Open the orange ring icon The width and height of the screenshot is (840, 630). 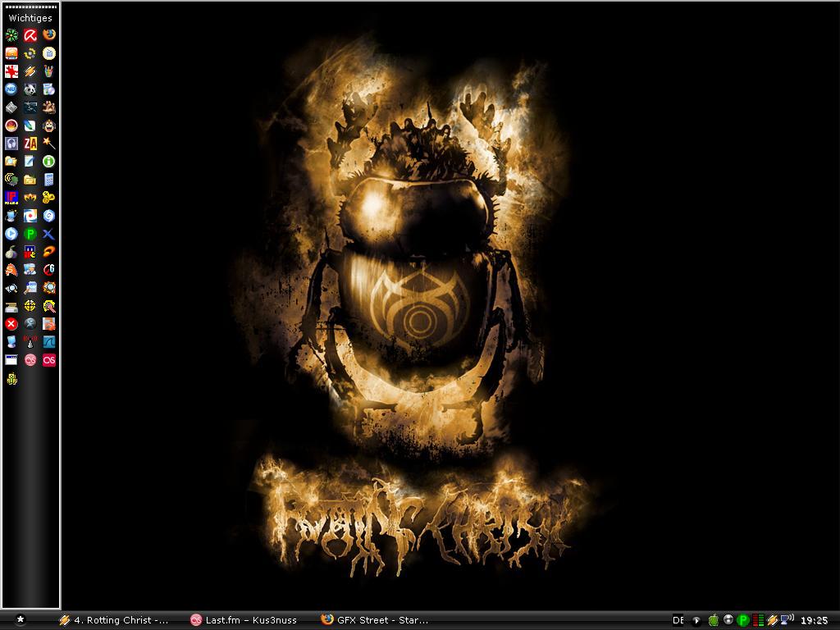coord(48,253)
